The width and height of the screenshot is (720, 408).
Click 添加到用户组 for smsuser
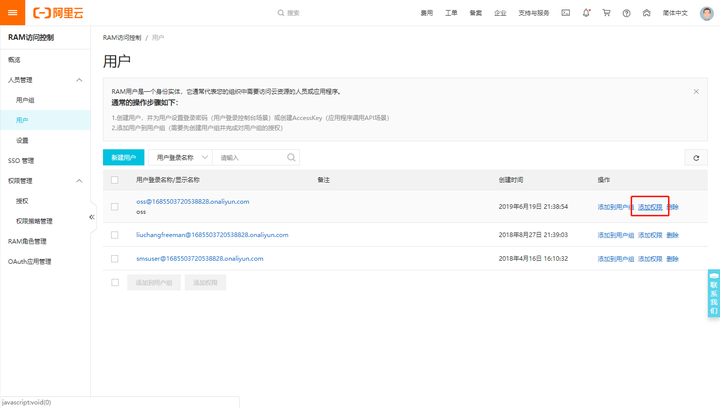pos(615,259)
